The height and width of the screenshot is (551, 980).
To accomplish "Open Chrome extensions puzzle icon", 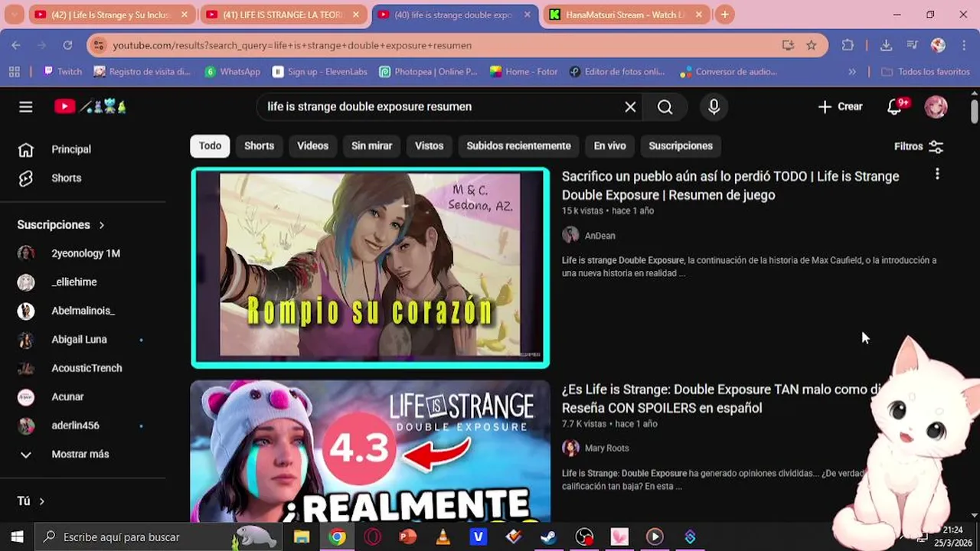I will [848, 45].
